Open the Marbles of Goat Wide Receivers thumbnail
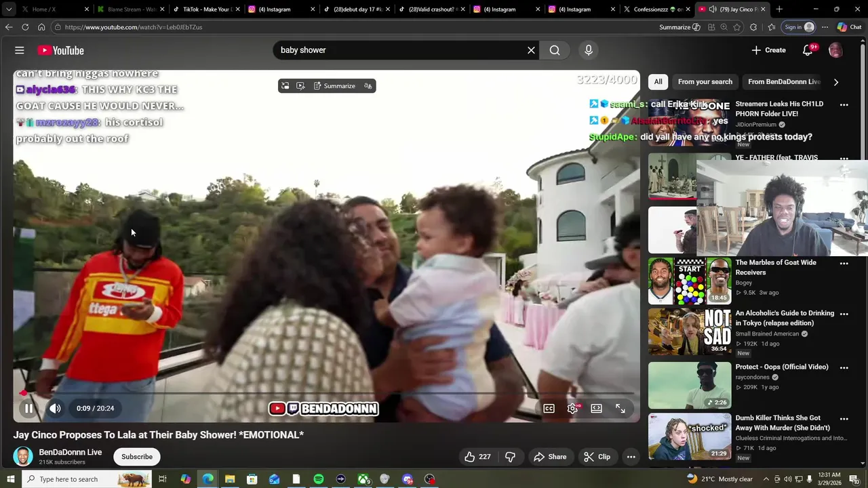This screenshot has height=488, width=868. (690, 281)
